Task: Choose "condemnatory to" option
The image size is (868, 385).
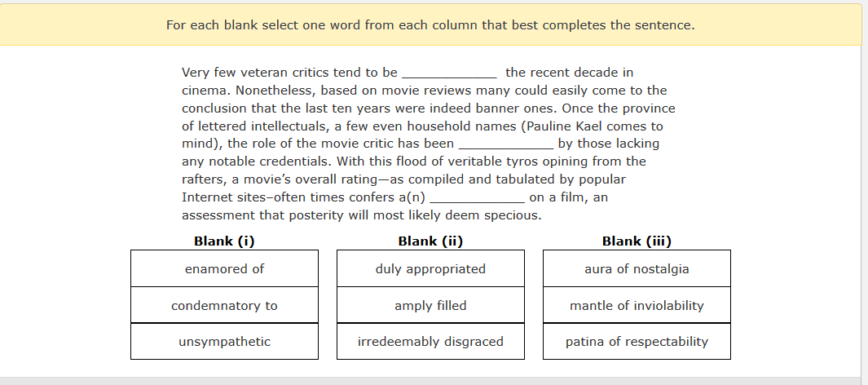Action: click(224, 305)
